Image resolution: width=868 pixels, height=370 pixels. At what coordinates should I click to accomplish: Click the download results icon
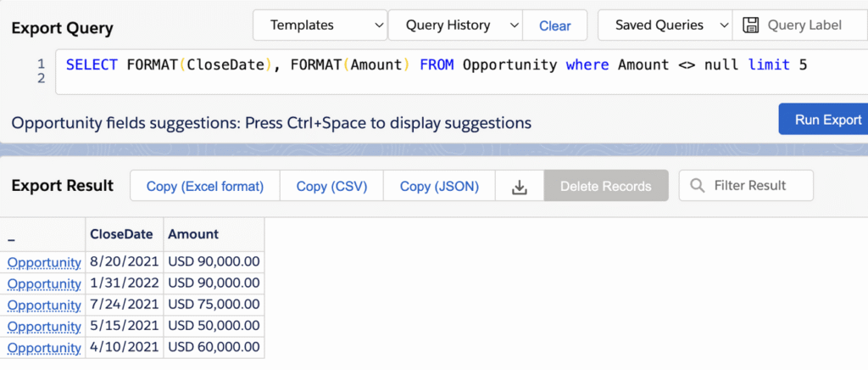click(519, 186)
